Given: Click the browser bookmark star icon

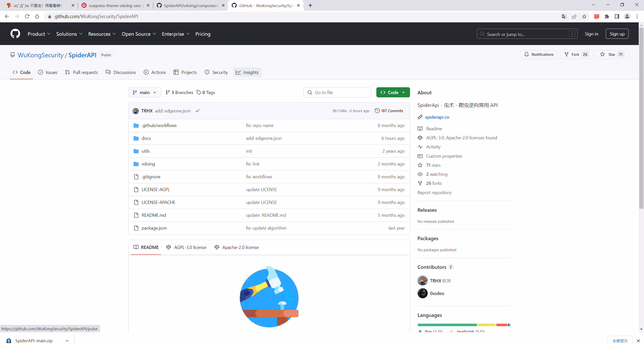Looking at the screenshot, I should point(584,17).
